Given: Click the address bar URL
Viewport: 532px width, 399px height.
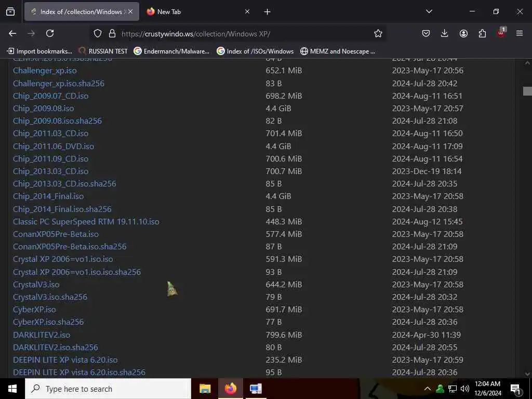Looking at the screenshot, I should click(x=196, y=34).
